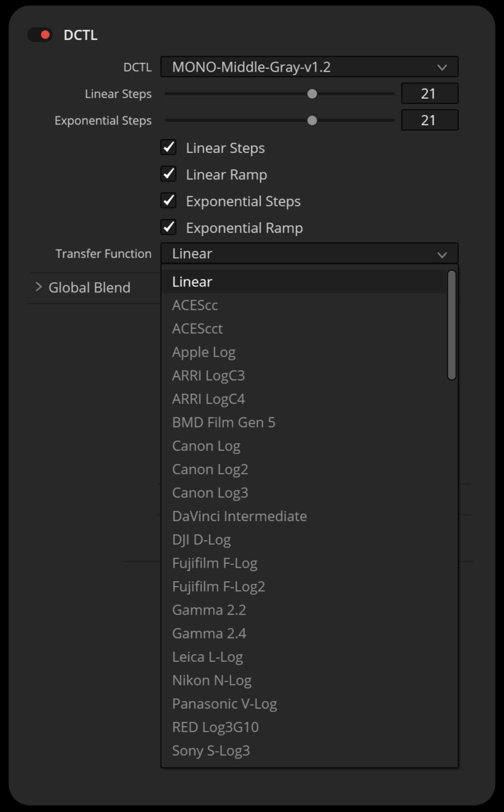504x812 pixels.
Task: Disable the Exponential Steps checkbox
Action: click(x=168, y=201)
